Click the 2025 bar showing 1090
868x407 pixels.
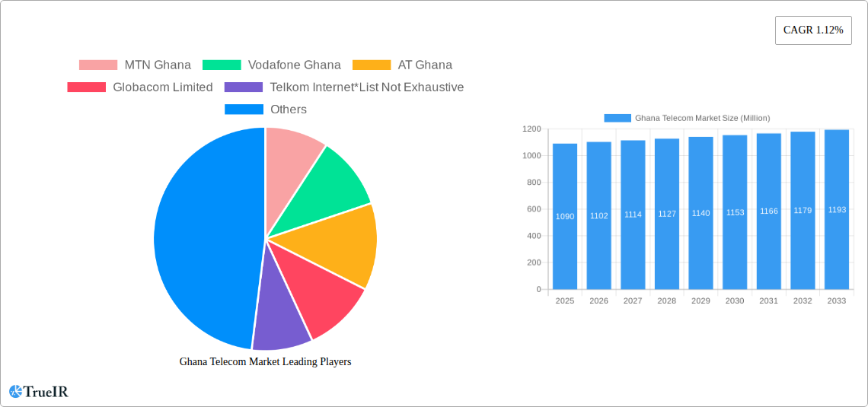click(565, 216)
